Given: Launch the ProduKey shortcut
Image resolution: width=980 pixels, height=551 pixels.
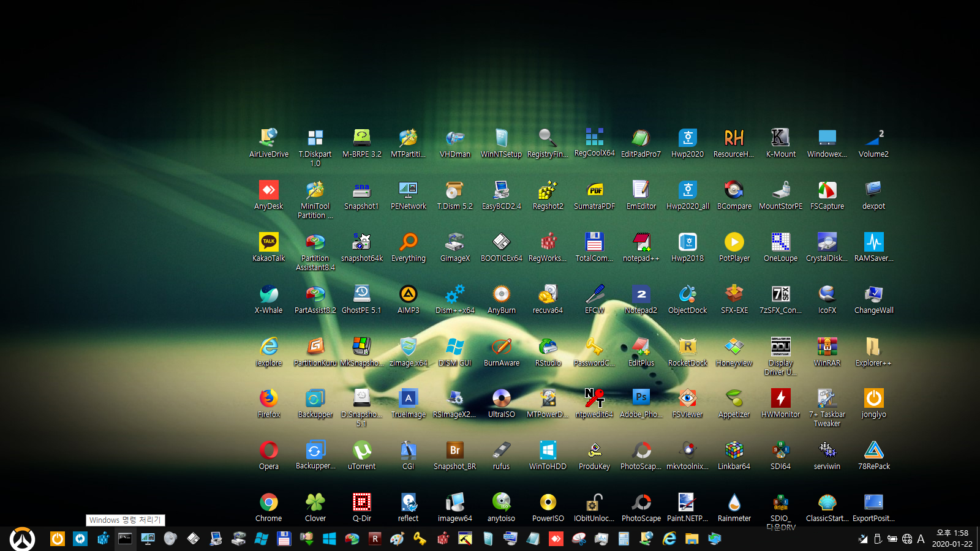Looking at the screenshot, I should pyautogui.click(x=595, y=455).
